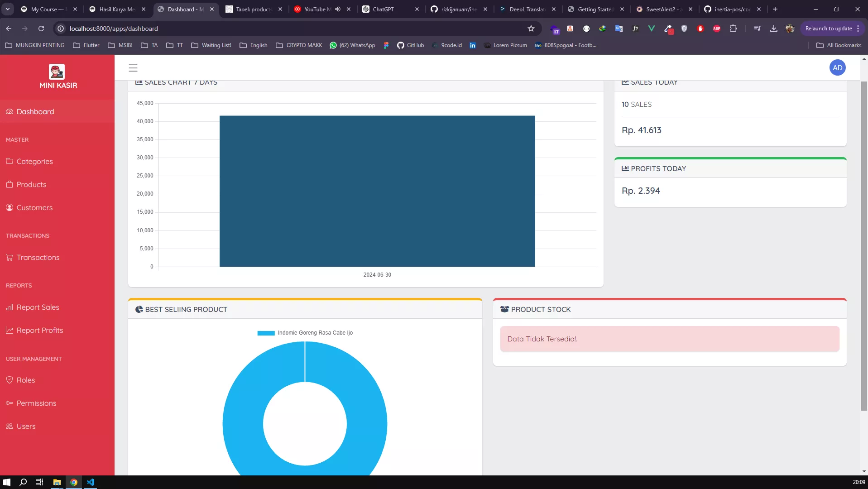Click the Report Profits line chart icon
This screenshot has height=489, width=868.
[x=10, y=330]
